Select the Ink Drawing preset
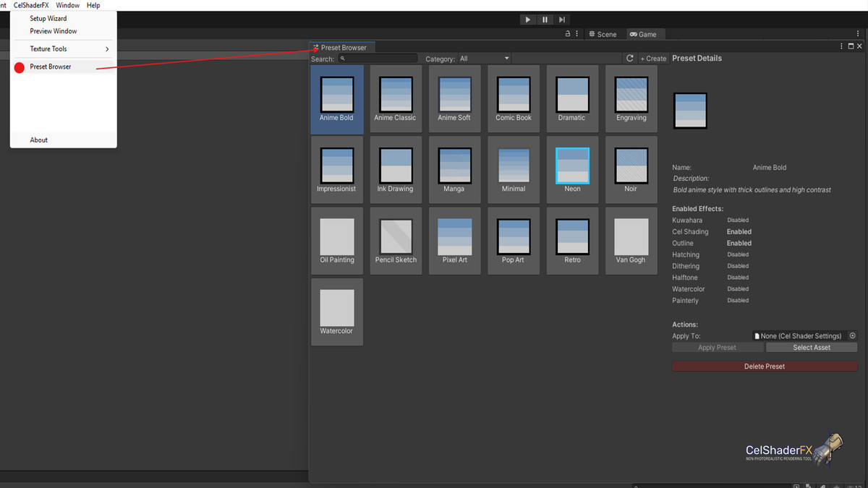Viewport: 868px width, 488px height. 396,171
